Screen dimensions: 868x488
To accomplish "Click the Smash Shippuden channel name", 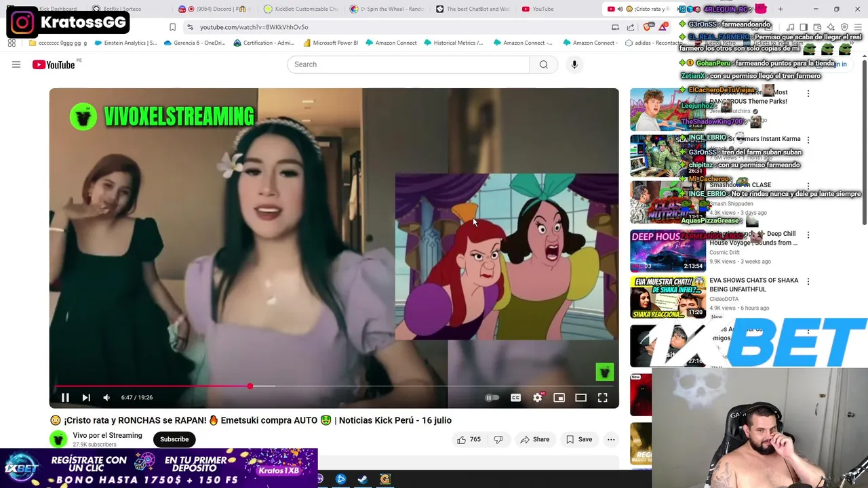I will pyautogui.click(x=731, y=203).
